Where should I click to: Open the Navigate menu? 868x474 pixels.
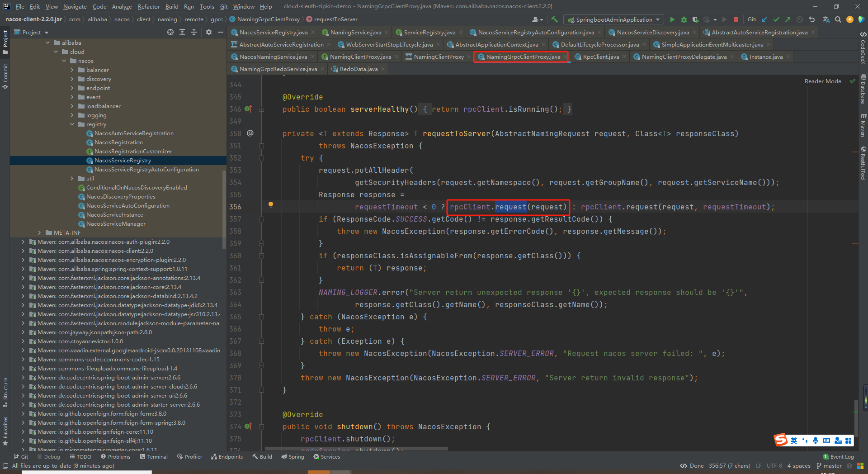pyautogui.click(x=75, y=6)
